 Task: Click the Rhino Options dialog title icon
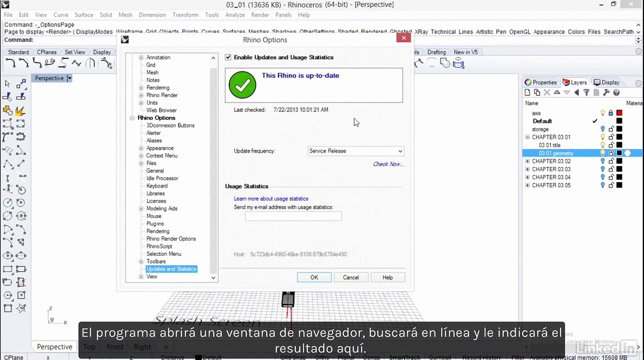pos(125,39)
